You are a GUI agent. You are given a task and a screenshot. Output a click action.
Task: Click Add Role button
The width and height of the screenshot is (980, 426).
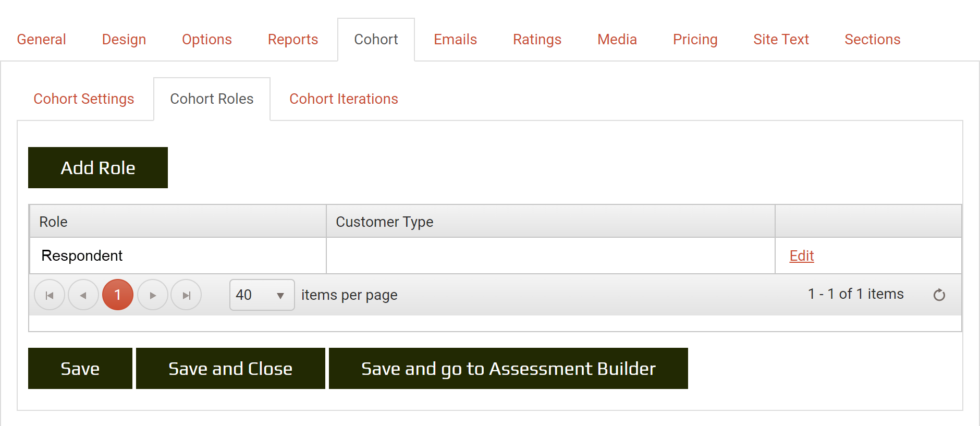point(98,168)
